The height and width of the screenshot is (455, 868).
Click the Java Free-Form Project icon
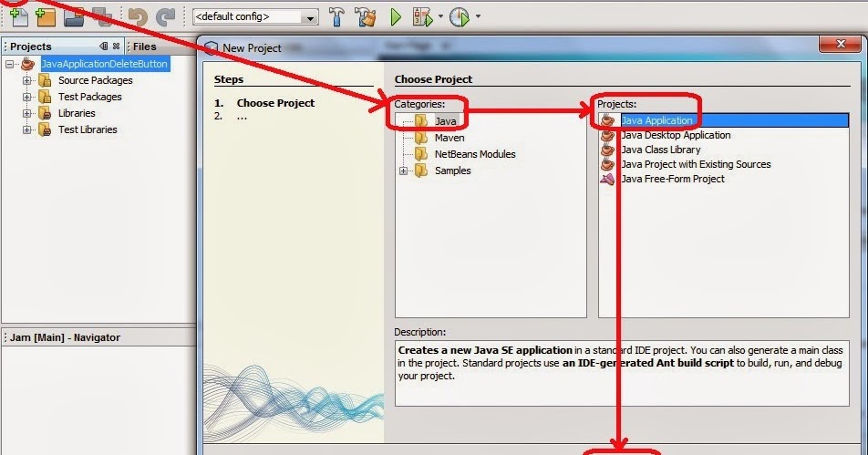607,179
